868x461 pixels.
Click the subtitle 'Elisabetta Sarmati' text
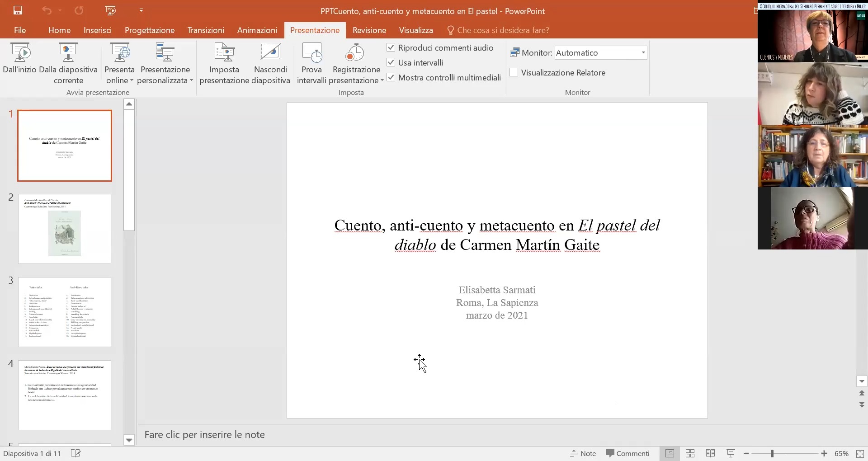tap(497, 290)
